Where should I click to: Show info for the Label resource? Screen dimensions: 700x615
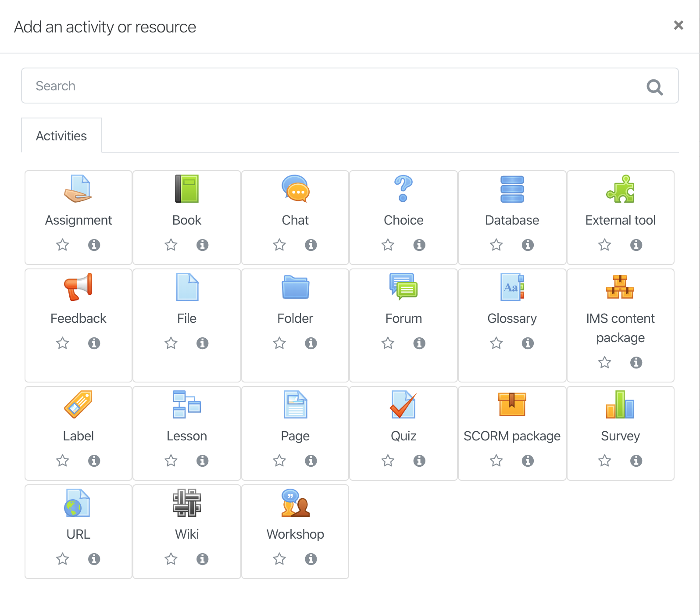coord(94,461)
